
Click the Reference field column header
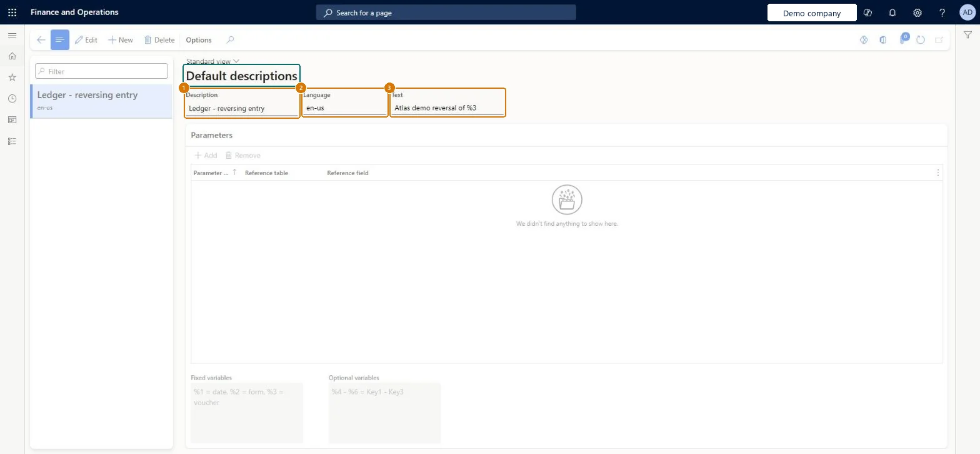point(348,173)
